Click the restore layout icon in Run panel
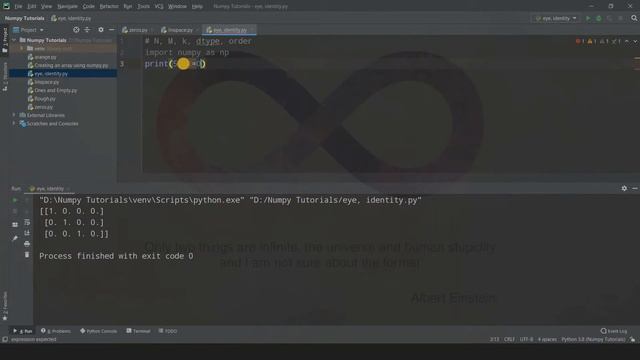Viewport: 640px width, 360px height. pyautogui.click(x=15, y=225)
